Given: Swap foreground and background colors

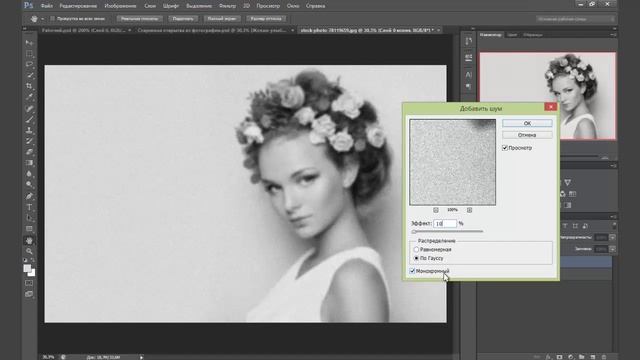Looking at the screenshot, I should coord(33,260).
